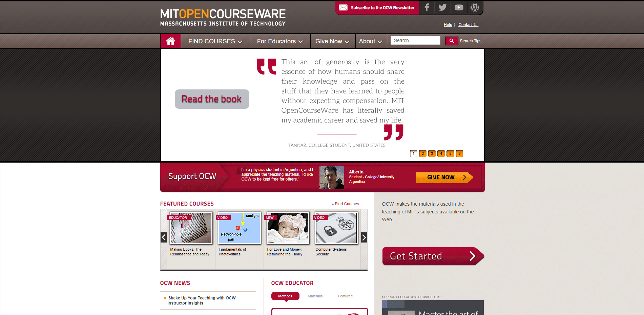This screenshot has width=644, height=315.
Task: Open the Contact Us link
Action: pos(469,25)
